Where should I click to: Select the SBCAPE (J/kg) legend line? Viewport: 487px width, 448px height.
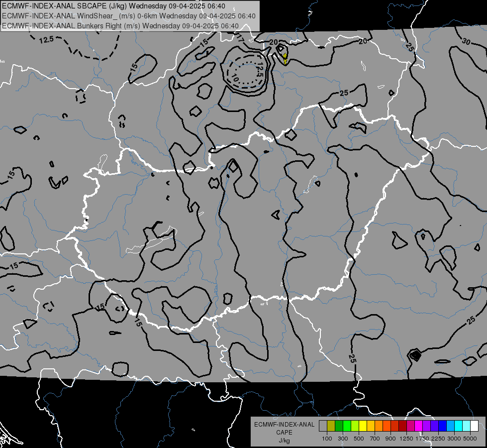pos(114,6)
